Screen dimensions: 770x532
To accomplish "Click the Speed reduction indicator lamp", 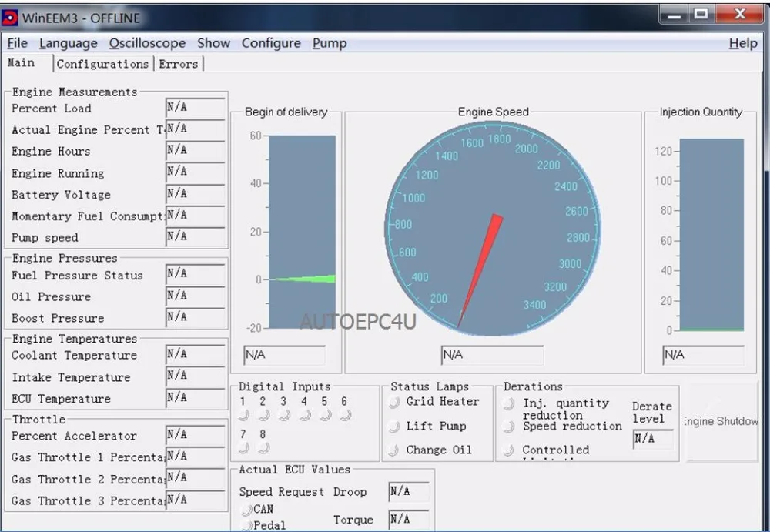I will [509, 427].
